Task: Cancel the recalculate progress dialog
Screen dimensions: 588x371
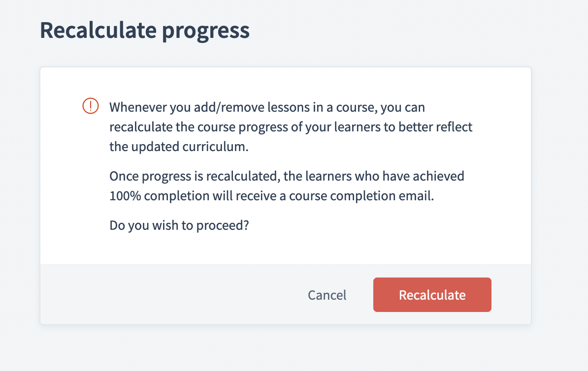Action: [327, 295]
